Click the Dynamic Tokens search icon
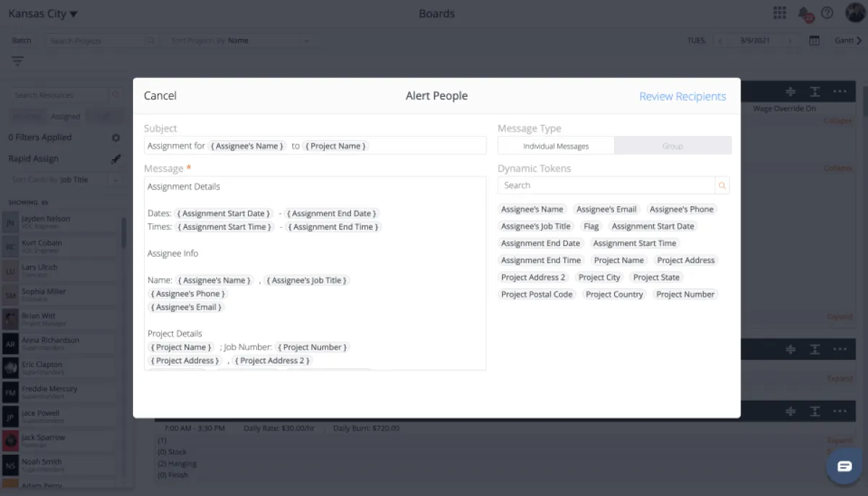 pyautogui.click(x=721, y=186)
